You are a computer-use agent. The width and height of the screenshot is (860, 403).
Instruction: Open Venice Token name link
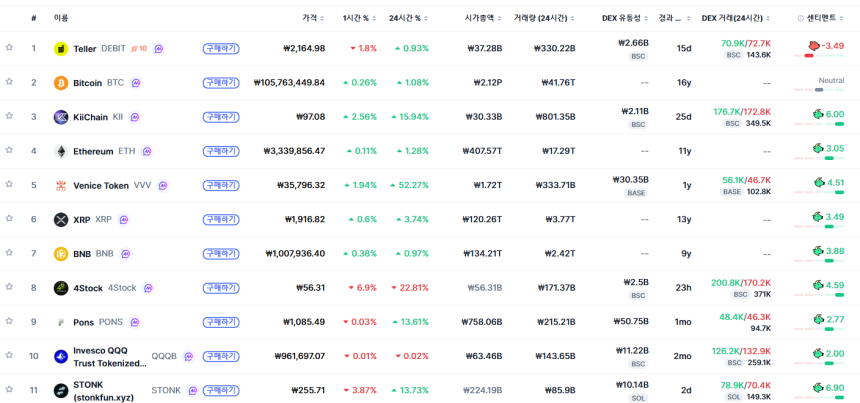pos(101,185)
